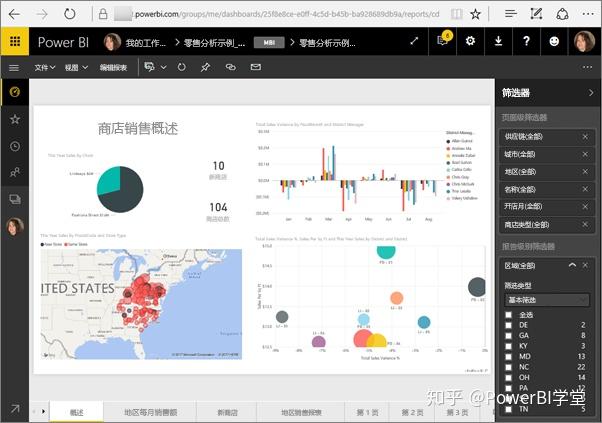This screenshot has height=423, width=602.
Task: Click the feedback smiley icon
Action: point(554,41)
